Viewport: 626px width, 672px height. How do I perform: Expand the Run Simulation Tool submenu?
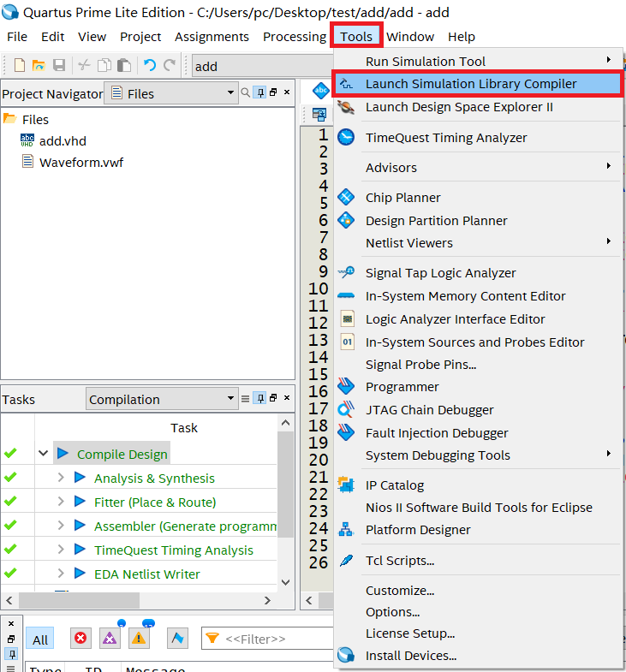coord(478,61)
